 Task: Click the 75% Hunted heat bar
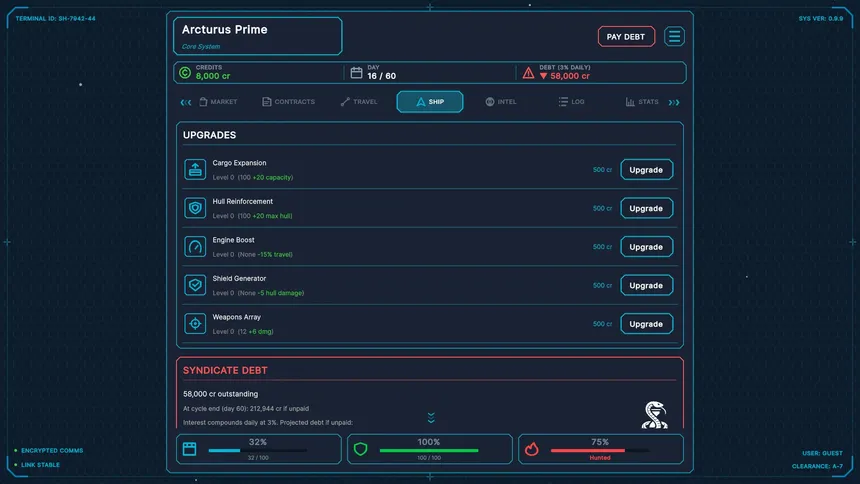pos(600,451)
